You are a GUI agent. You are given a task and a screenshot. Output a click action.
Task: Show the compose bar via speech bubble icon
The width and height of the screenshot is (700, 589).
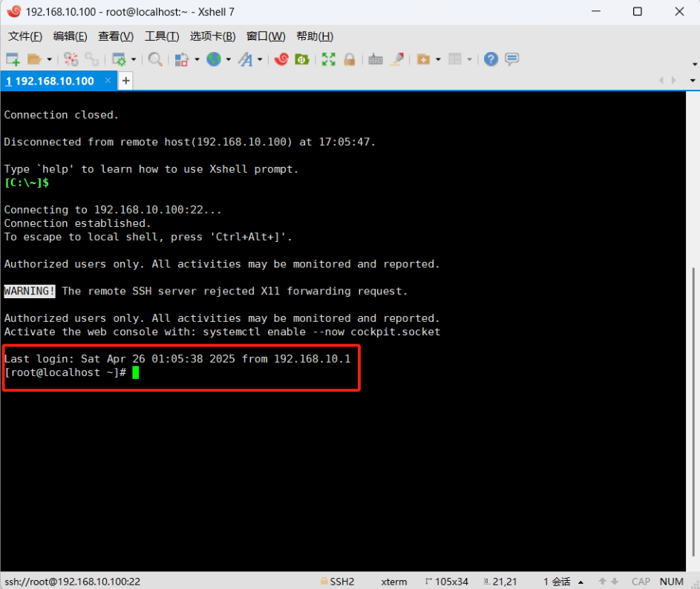[x=512, y=59]
